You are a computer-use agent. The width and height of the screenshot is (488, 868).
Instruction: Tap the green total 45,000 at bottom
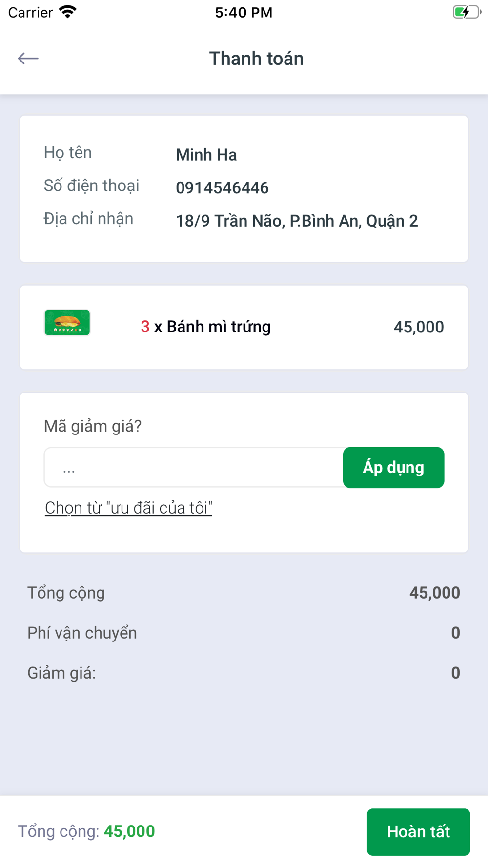[129, 831]
